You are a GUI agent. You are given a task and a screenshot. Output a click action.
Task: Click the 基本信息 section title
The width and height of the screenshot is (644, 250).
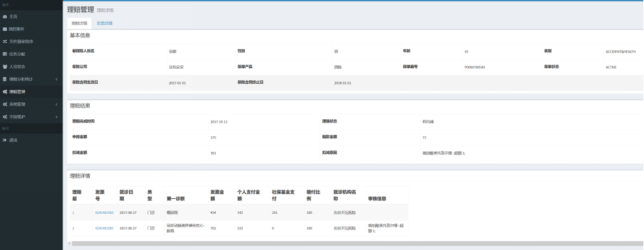pyautogui.click(x=80, y=36)
